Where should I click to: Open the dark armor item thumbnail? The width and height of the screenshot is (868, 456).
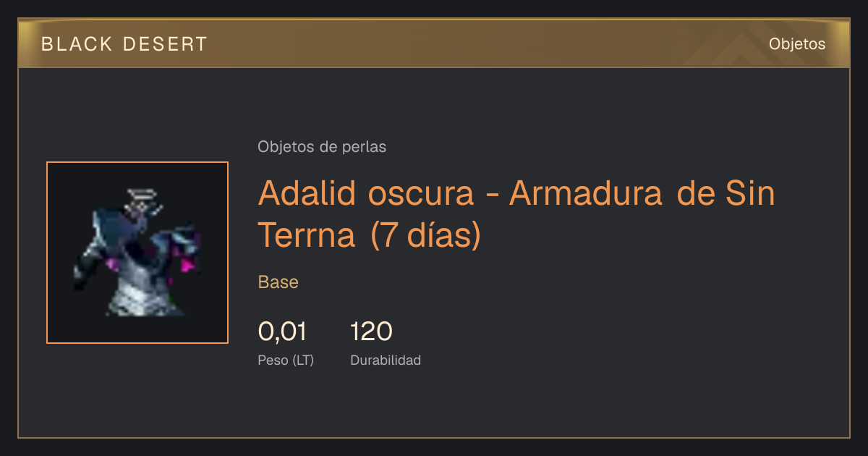[x=137, y=253]
